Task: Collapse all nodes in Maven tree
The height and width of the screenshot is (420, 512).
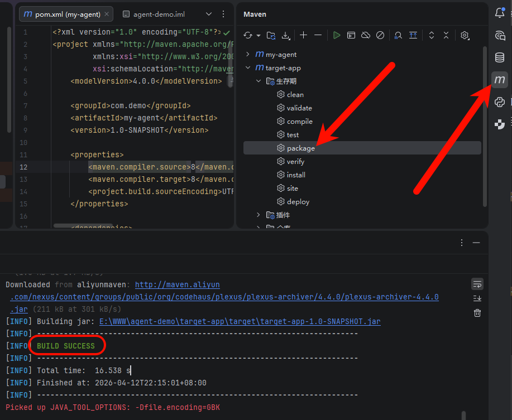Action: [446, 35]
